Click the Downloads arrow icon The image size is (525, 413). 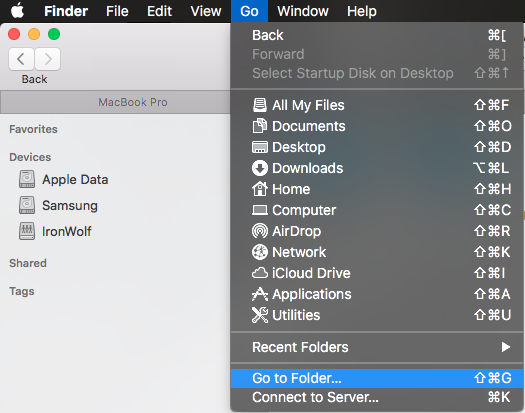(259, 168)
